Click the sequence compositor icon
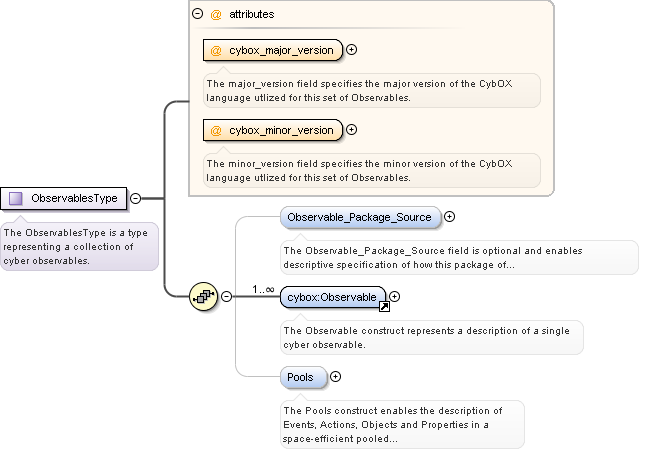 pyautogui.click(x=203, y=295)
